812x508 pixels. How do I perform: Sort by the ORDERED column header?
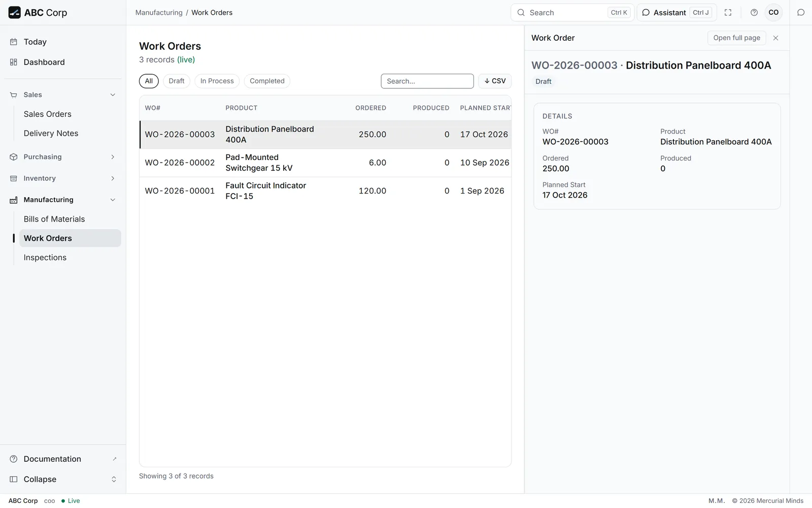(370, 108)
